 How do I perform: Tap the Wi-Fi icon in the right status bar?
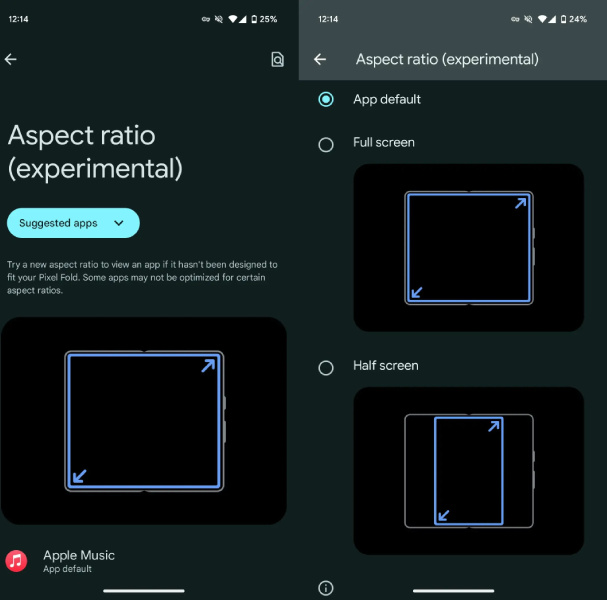click(542, 19)
